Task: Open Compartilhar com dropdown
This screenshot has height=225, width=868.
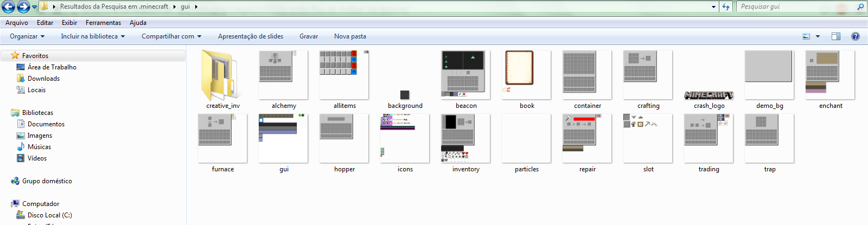Action: (x=171, y=36)
